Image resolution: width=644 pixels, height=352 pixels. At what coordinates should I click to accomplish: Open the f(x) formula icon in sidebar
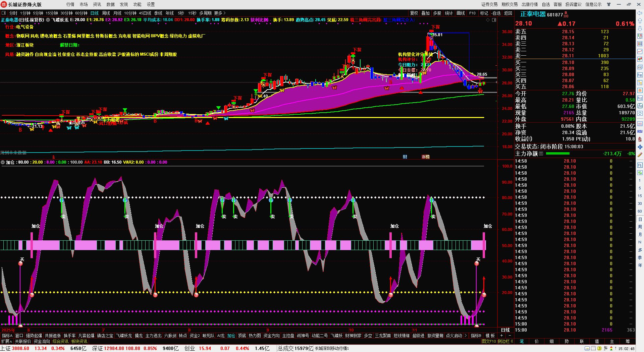[640, 106]
